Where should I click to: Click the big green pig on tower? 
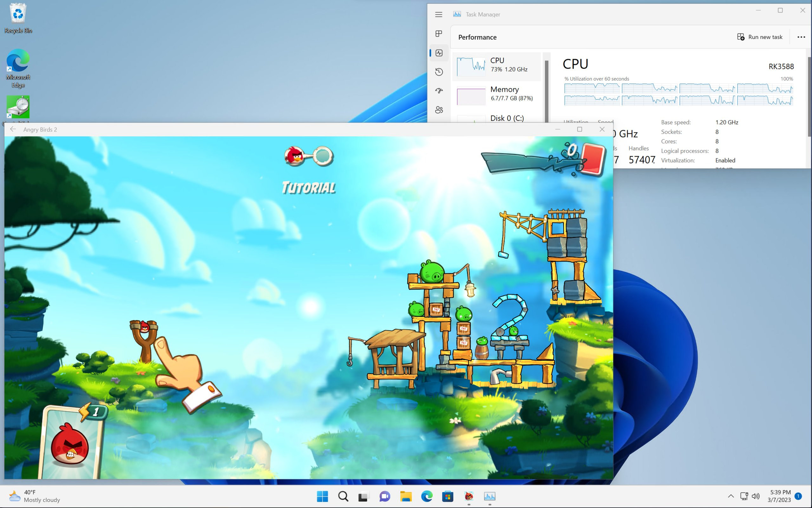pos(432,271)
